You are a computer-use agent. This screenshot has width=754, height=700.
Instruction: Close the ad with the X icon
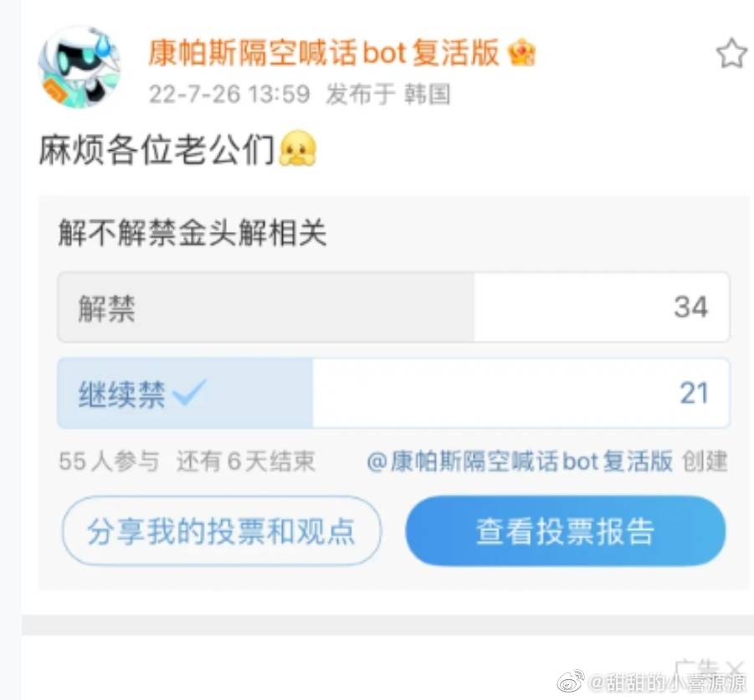coord(736,668)
